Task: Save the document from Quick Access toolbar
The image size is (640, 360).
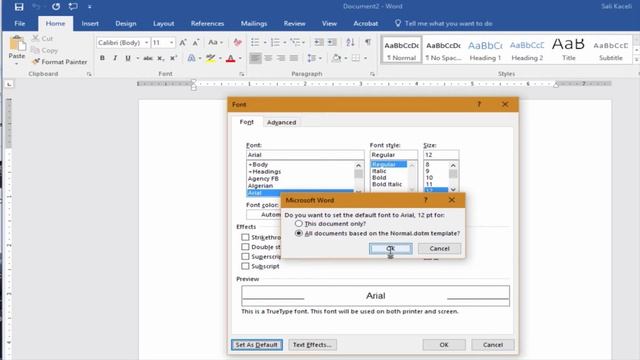Action: coord(19,7)
